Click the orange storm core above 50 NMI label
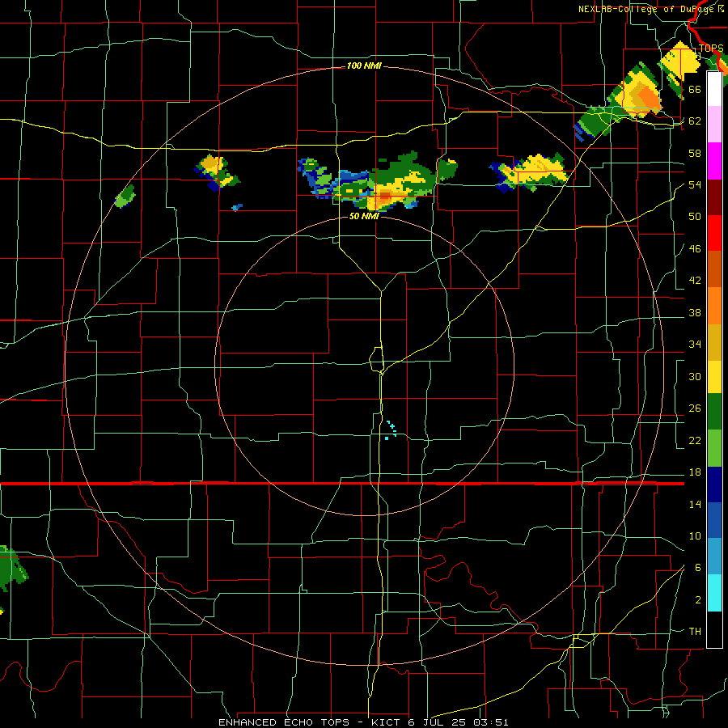The width and height of the screenshot is (728, 728). [385, 197]
